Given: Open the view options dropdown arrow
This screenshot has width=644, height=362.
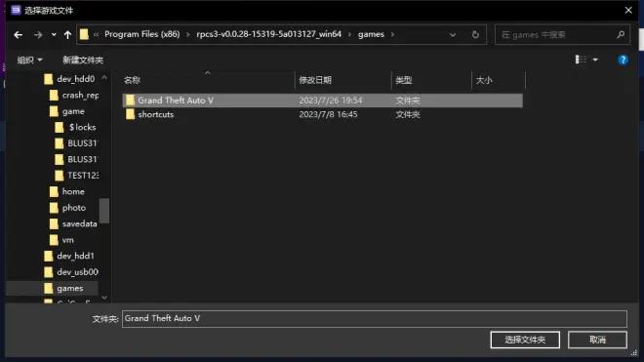Looking at the screenshot, I should pyautogui.click(x=595, y=60).
